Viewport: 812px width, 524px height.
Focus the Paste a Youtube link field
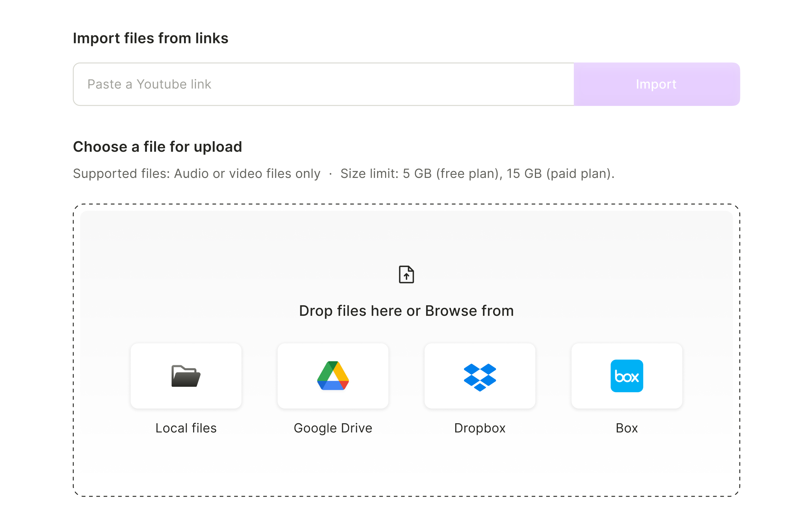coord(324,84)
